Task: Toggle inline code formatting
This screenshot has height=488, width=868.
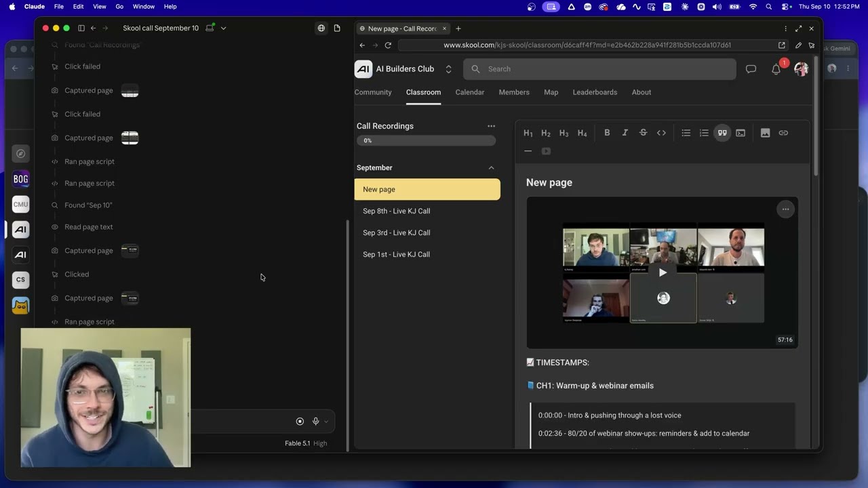Action: (661, 133)
